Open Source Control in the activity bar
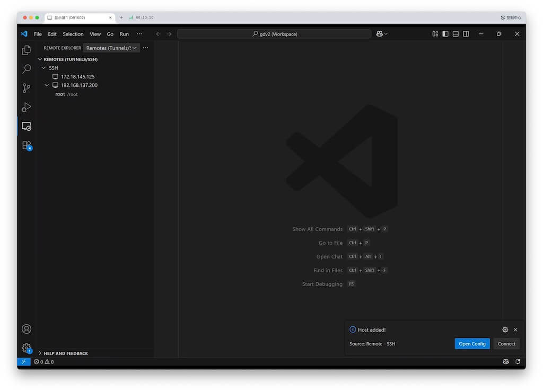 point(26,88)
